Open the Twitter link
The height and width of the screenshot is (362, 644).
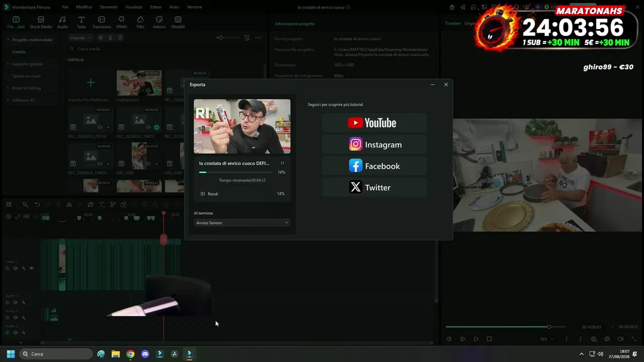point(374,188)
